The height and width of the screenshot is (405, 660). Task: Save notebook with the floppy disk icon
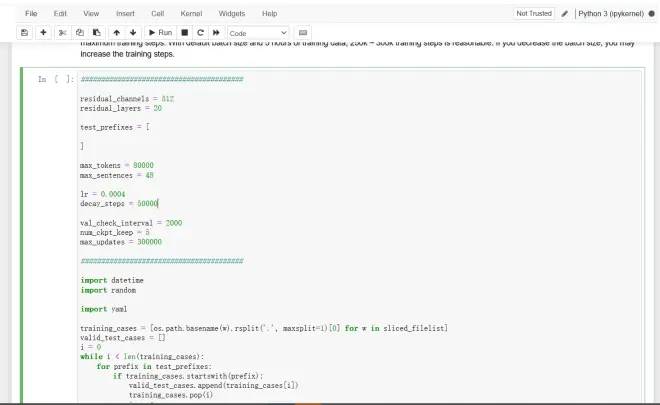click(x=24, y=32)
